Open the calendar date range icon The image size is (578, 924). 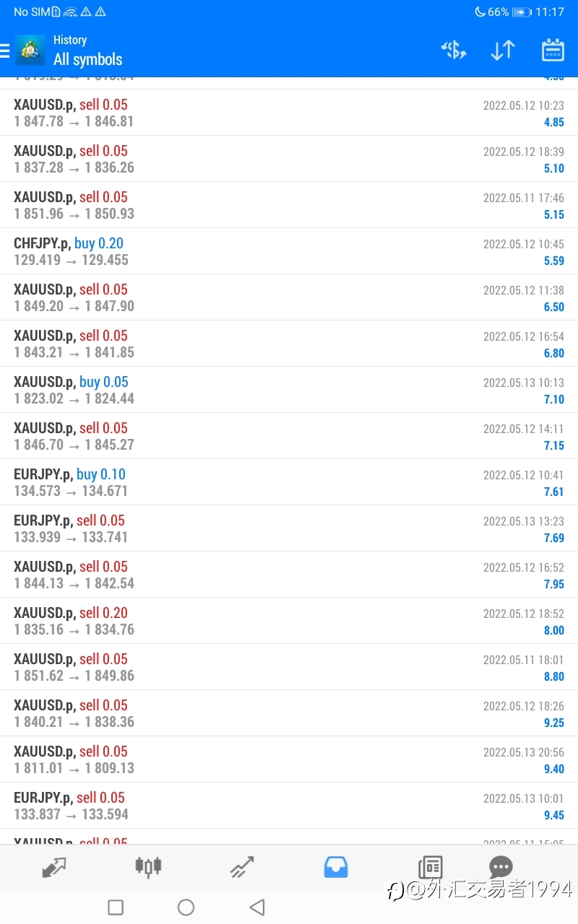[553, 50]
